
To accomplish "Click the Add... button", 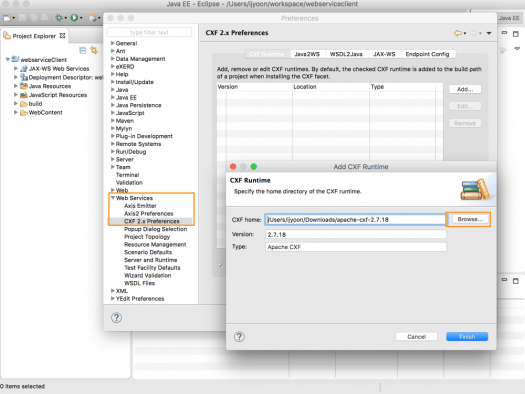I will (x=465, y=89).
